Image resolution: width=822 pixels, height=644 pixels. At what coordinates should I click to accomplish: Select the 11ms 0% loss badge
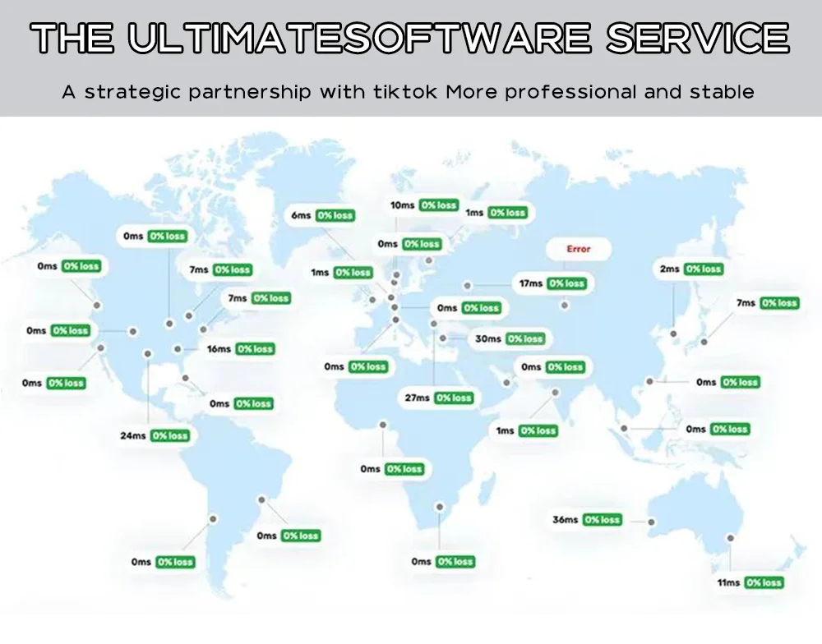coord(750,582)
